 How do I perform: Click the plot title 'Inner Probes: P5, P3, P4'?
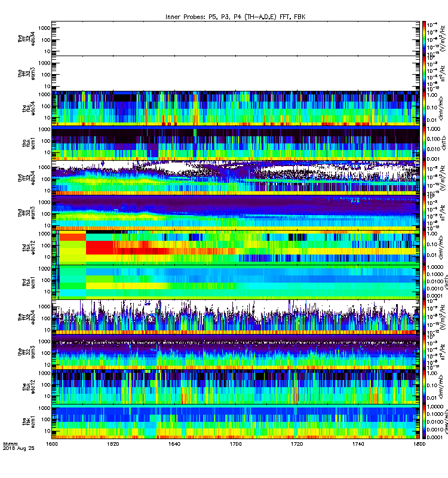point(235,17)
